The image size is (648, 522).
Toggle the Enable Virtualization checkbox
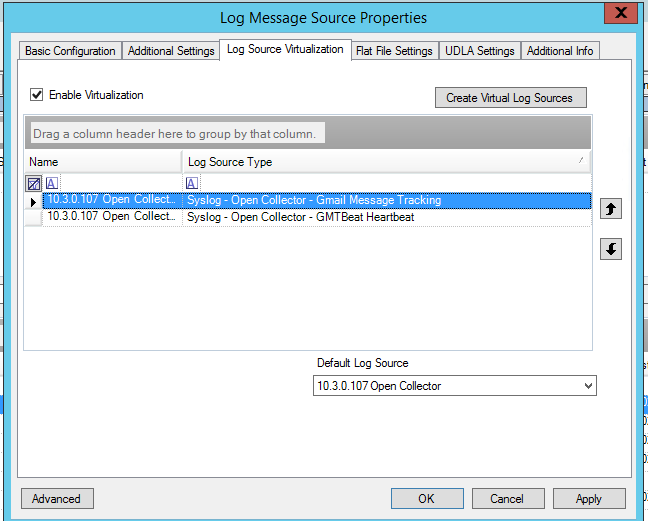[x=37, y=95]
